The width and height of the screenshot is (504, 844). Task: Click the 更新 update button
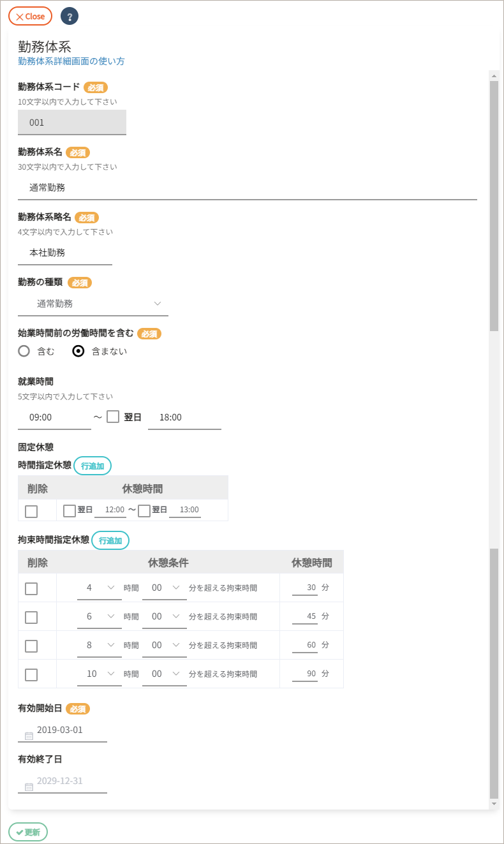28,832
